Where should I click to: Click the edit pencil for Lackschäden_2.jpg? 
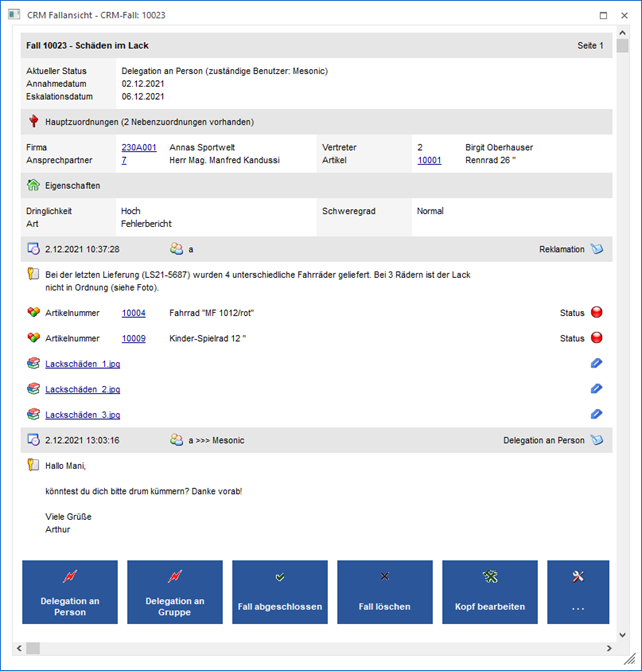pos(597,389)
